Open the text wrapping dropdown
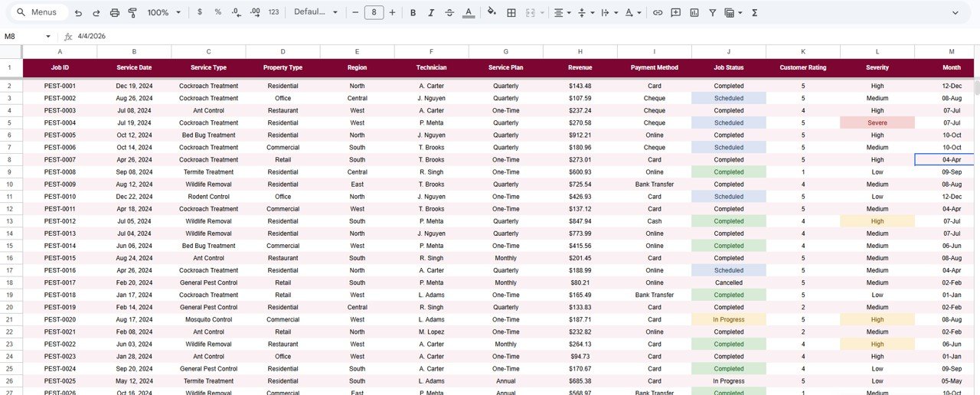The image size is (980, 395). point(609,13)
